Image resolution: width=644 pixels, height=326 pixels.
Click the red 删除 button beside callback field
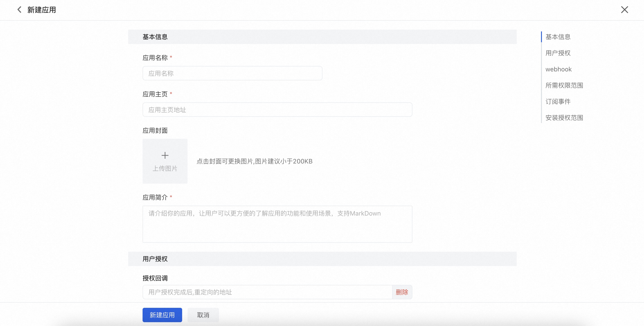pyautogui.click(x=402, y=292)
